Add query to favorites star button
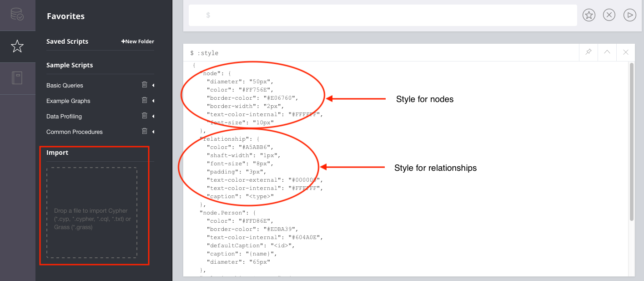Screen dimensions: 644x281 589,15
